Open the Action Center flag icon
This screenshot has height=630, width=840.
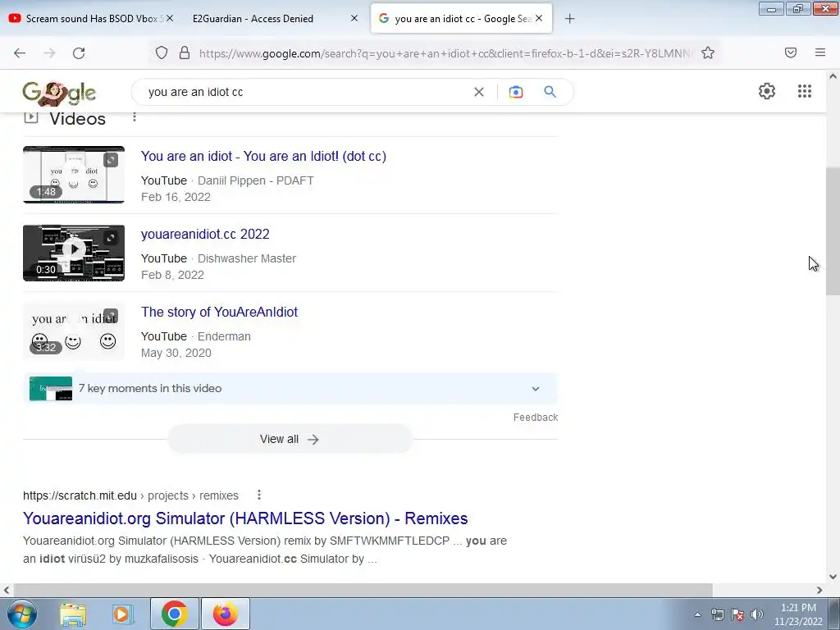pos(737,614)
